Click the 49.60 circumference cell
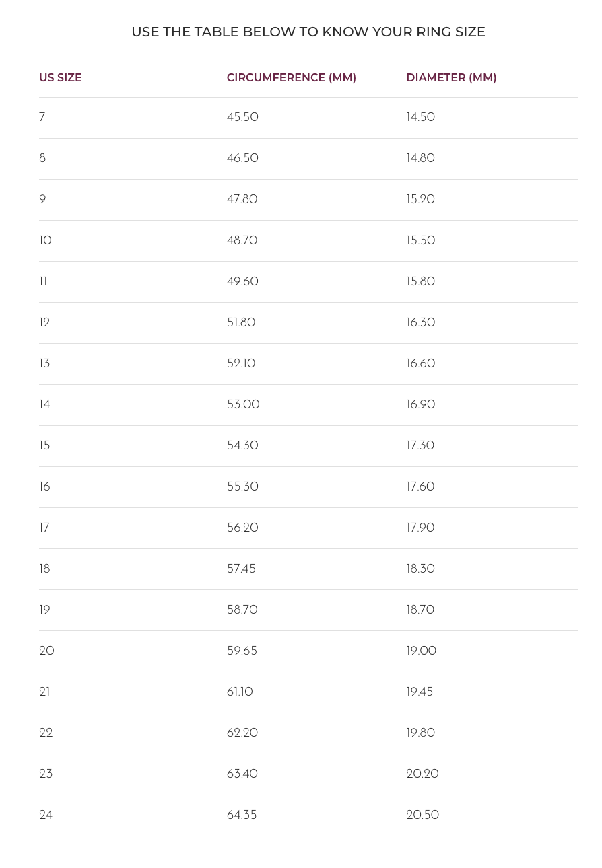 (x=242, y=282)
